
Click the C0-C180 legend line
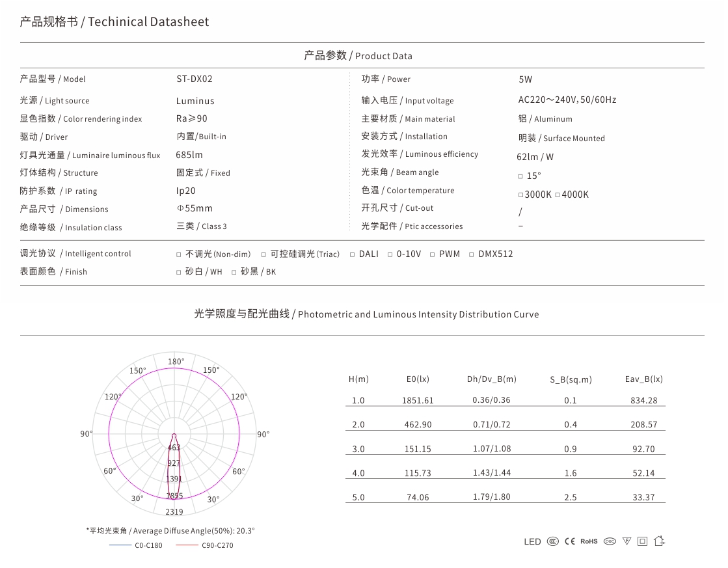(x=120, y=545)
